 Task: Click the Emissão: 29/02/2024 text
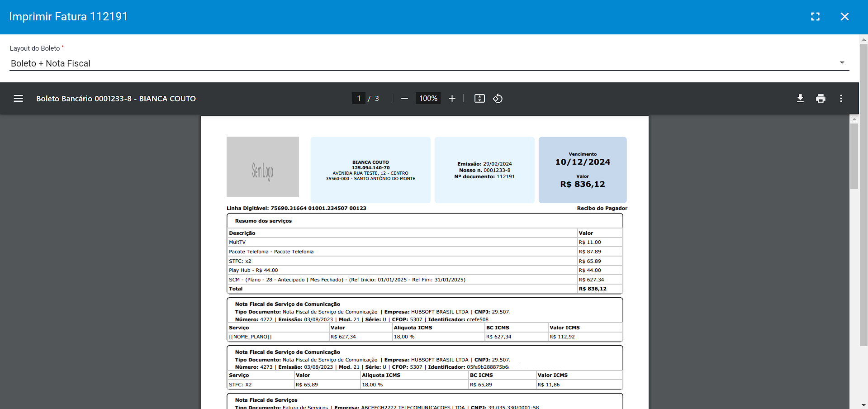(x=484, y=164)
